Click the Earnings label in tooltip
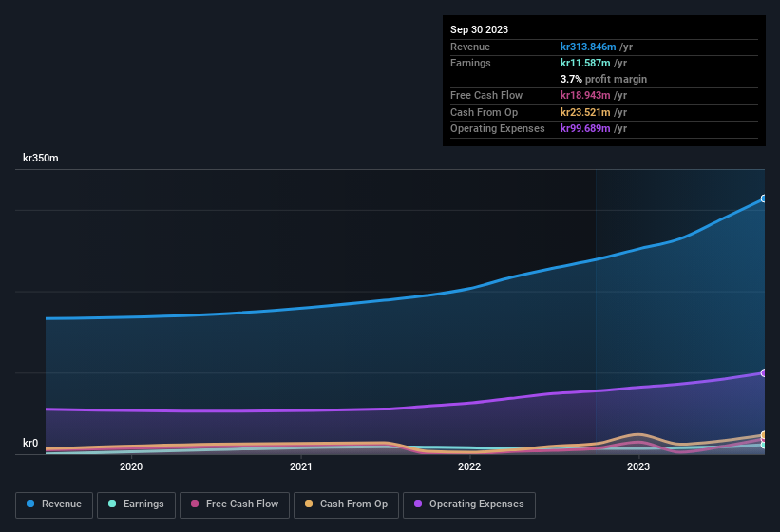The image size is (780, 532). click(x=470, y=63)
